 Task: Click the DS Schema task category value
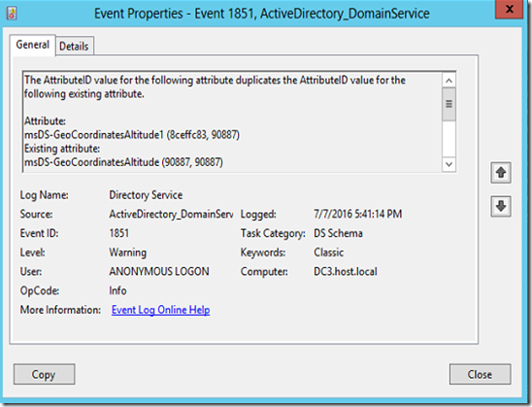click(338, 233)
